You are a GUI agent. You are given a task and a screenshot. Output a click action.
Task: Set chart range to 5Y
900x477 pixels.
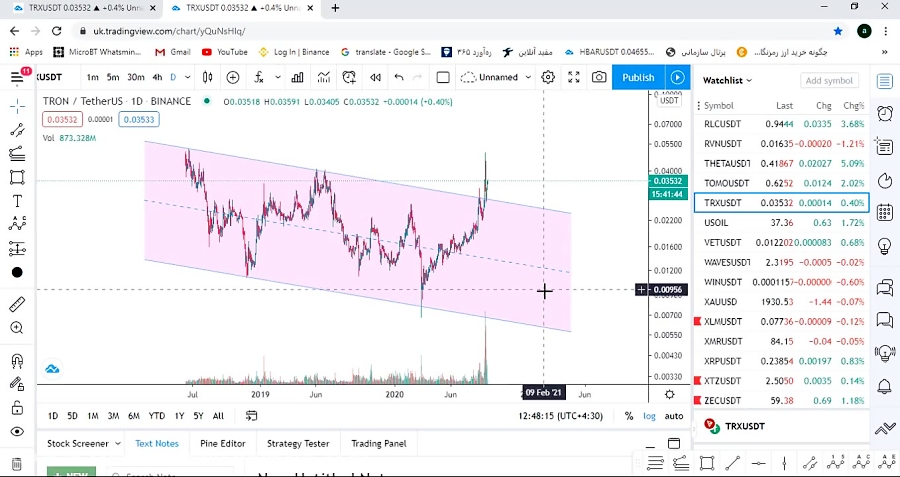(198, 416)
